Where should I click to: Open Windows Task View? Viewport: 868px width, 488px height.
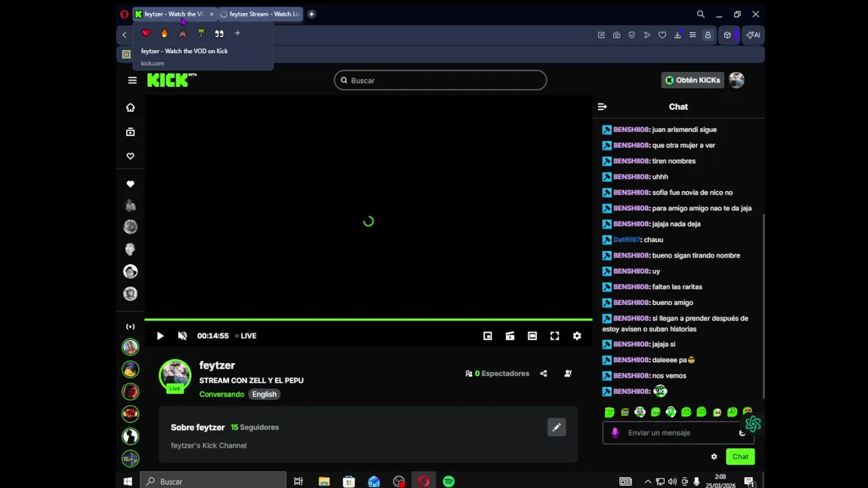[x=298, y=481]
